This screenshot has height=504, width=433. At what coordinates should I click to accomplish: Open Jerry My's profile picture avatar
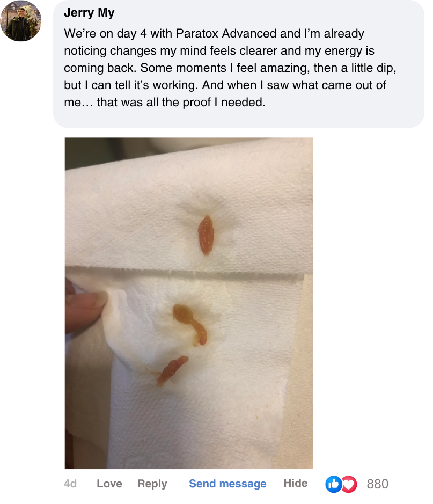[21, 21]
